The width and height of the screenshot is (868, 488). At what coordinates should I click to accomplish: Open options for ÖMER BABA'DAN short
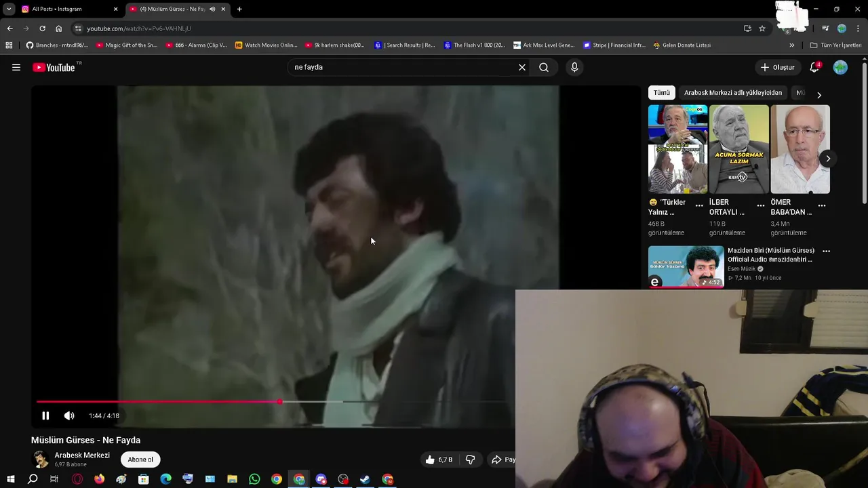(821, 205)
